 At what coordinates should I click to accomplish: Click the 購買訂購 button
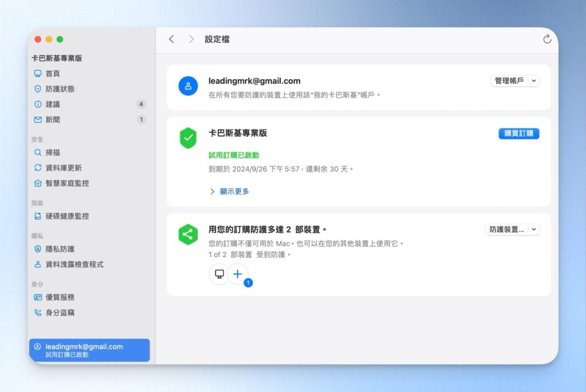point(518,133)
